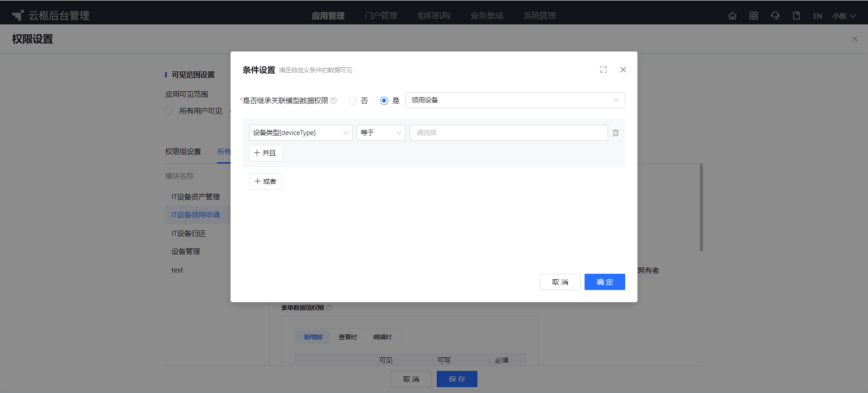Open 应用管理 top menu
The height and width of the screenshot is (393, 868).
[328, 16]
